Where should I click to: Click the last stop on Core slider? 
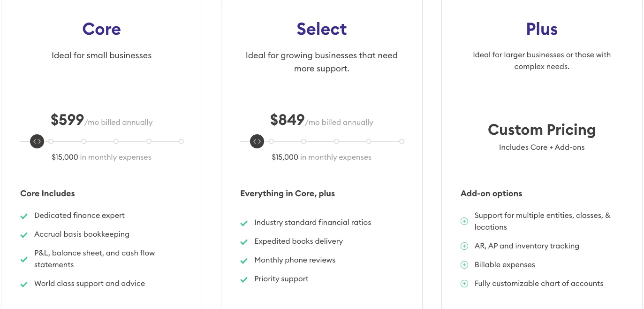click(x=182, y=141)
